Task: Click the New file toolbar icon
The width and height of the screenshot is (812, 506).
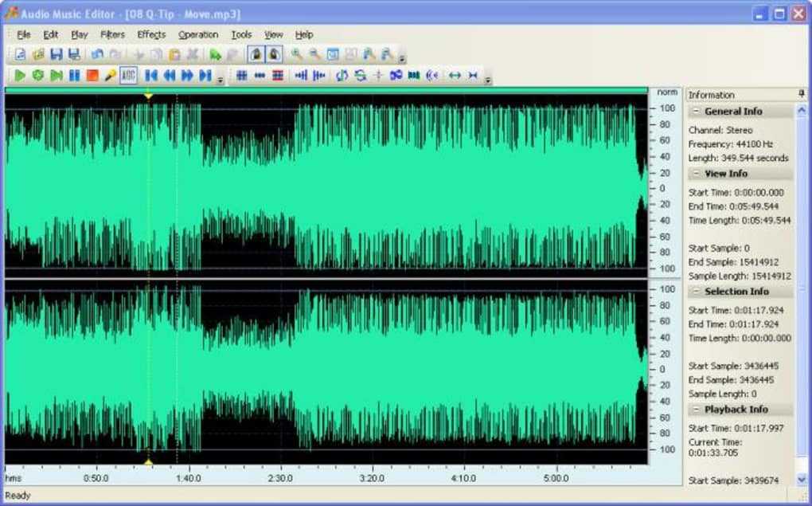Action: click(20, 54)
